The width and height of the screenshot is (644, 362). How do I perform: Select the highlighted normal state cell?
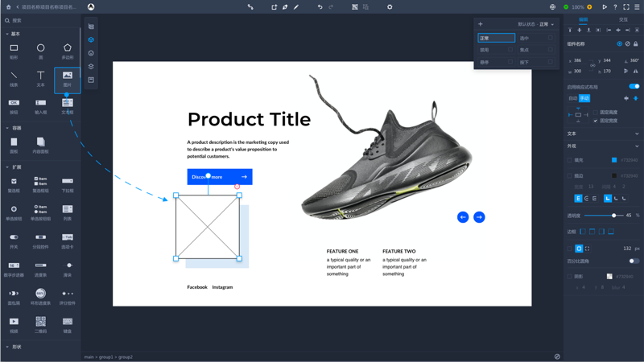coord(496,38)
